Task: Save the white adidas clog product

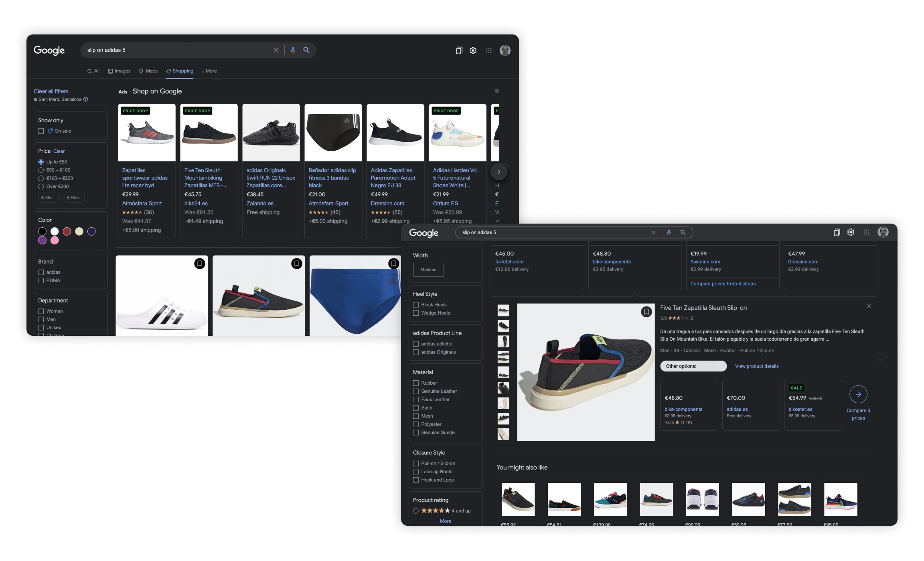Action: pyautogui.click(x=199, y=264)
